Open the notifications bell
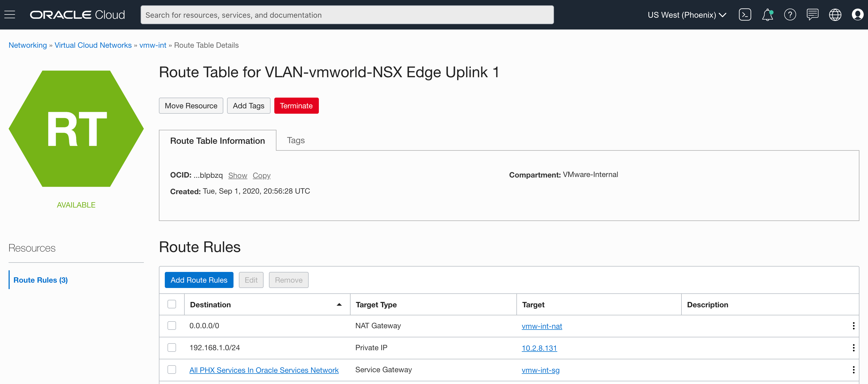Image resolution: width=868 pixels, height=384 pixels. tap(767, 15)
